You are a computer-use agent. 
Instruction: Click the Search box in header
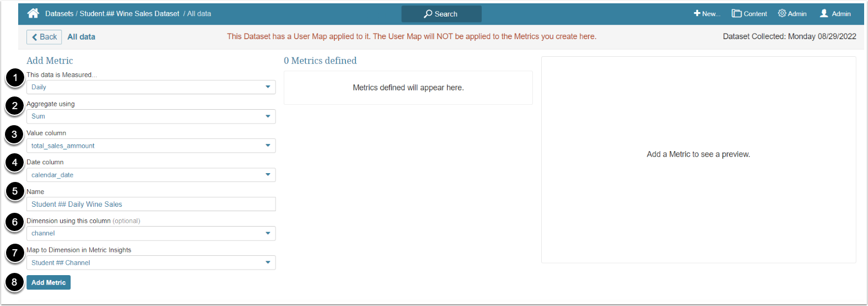pyautogui.click(x=441, y=14)
